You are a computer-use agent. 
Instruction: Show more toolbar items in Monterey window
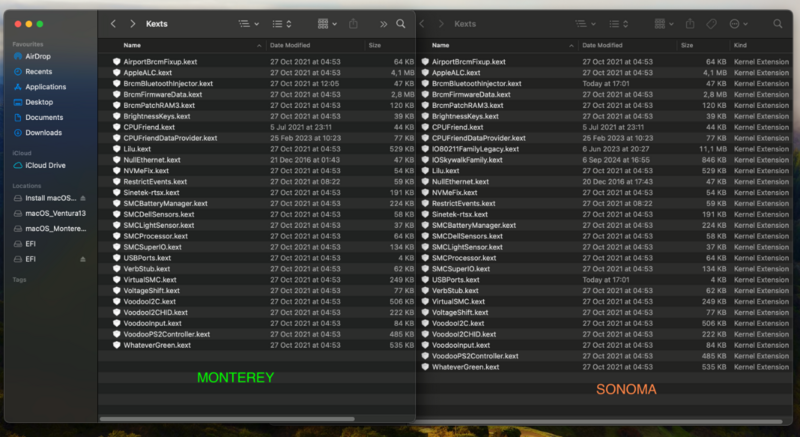point(384,24)
